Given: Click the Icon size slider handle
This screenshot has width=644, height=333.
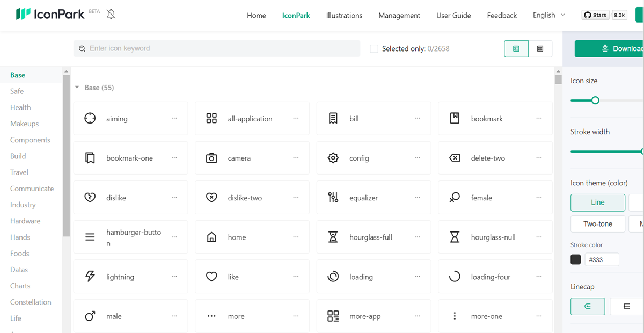Looking at the screenshot, I should (595, 100).
